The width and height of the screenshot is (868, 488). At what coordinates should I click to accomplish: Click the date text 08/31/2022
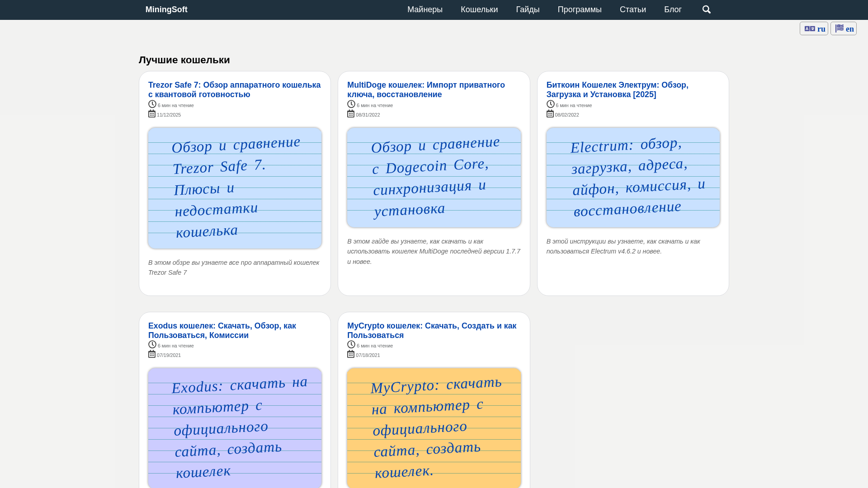[x=368, y=115]
